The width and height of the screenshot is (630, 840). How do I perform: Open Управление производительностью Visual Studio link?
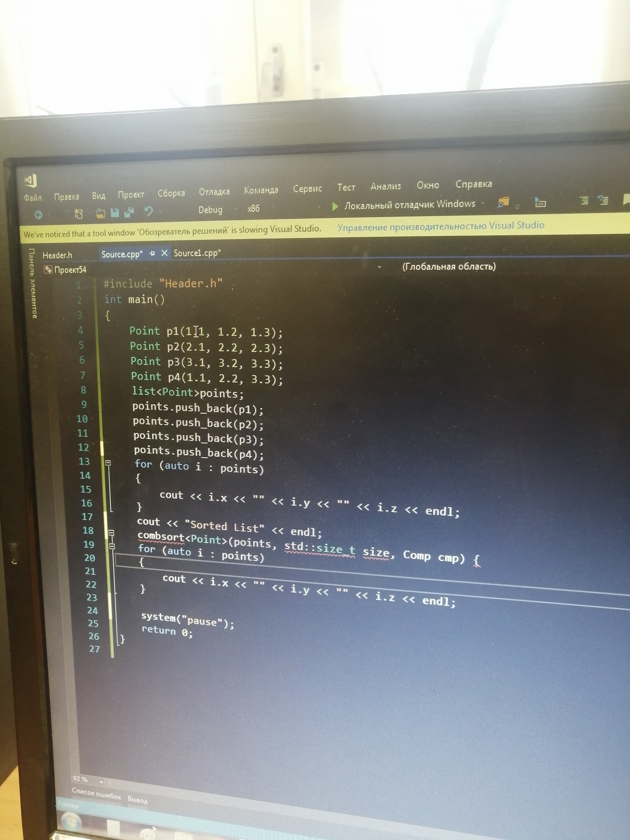pyautogui.click(x=441, y=226)
